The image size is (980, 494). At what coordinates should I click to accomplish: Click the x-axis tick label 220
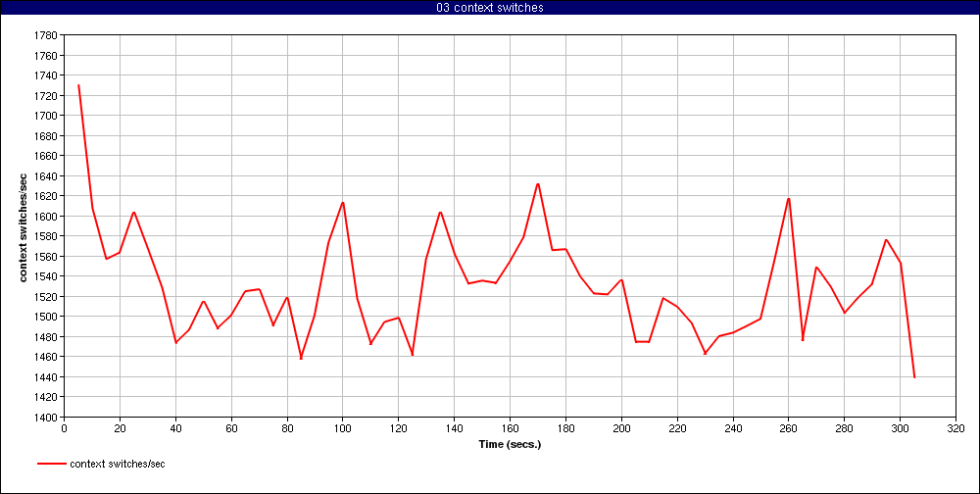[x=677, y=429]
